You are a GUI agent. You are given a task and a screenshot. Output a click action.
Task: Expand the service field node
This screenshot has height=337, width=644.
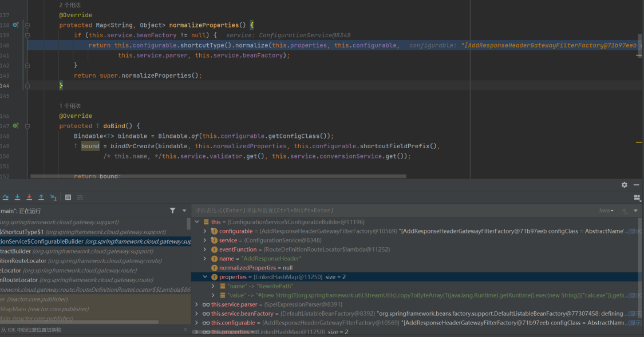click(205, 240)
